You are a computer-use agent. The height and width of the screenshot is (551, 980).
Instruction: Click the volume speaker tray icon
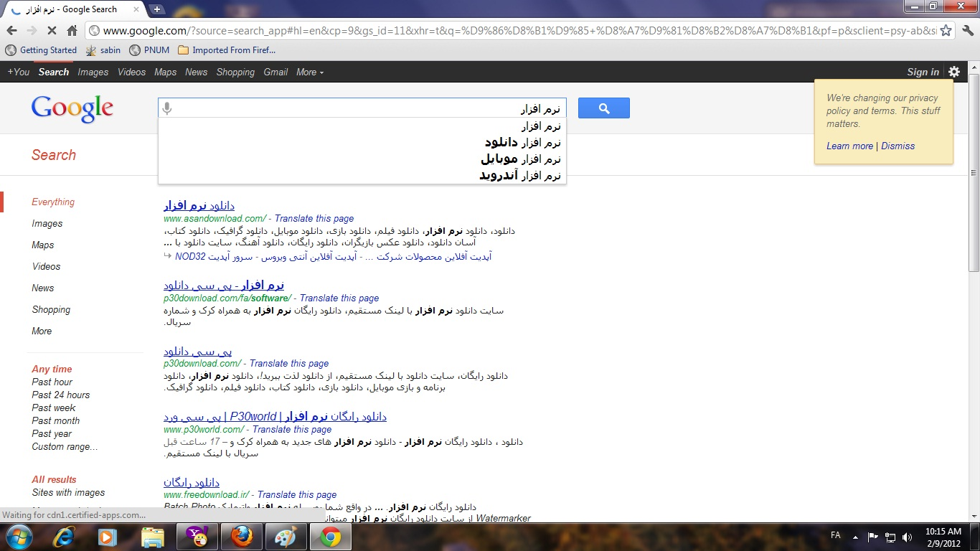click(908, 537)
